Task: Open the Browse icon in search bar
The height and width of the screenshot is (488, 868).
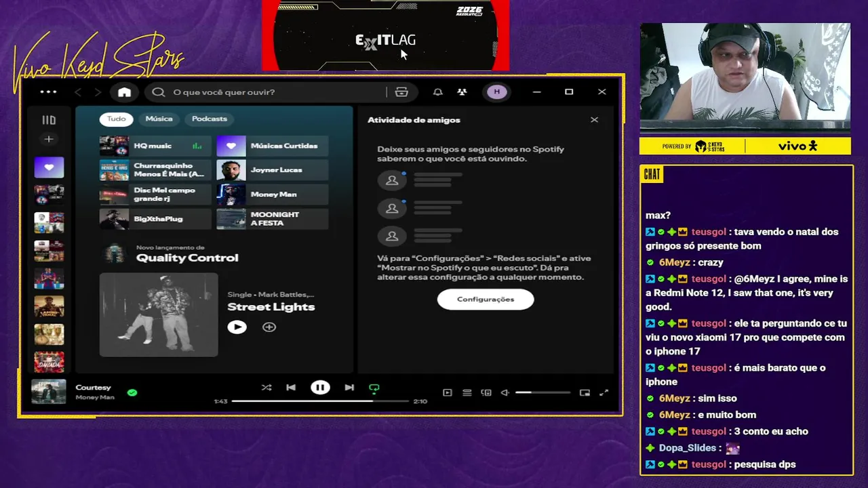Action: tap(401, 92)
